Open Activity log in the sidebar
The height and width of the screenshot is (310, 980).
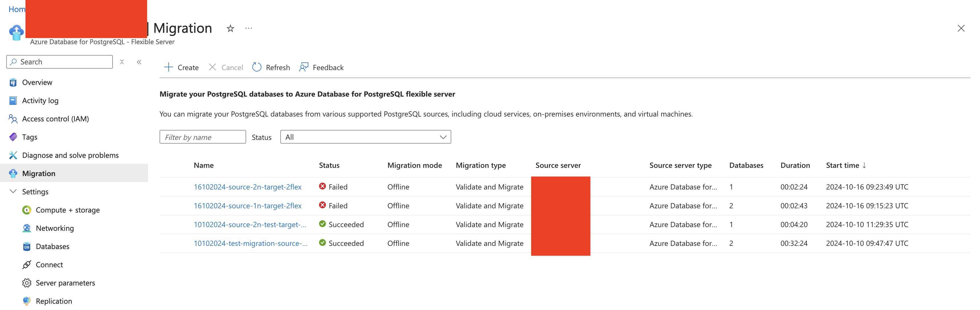[40, 100]
